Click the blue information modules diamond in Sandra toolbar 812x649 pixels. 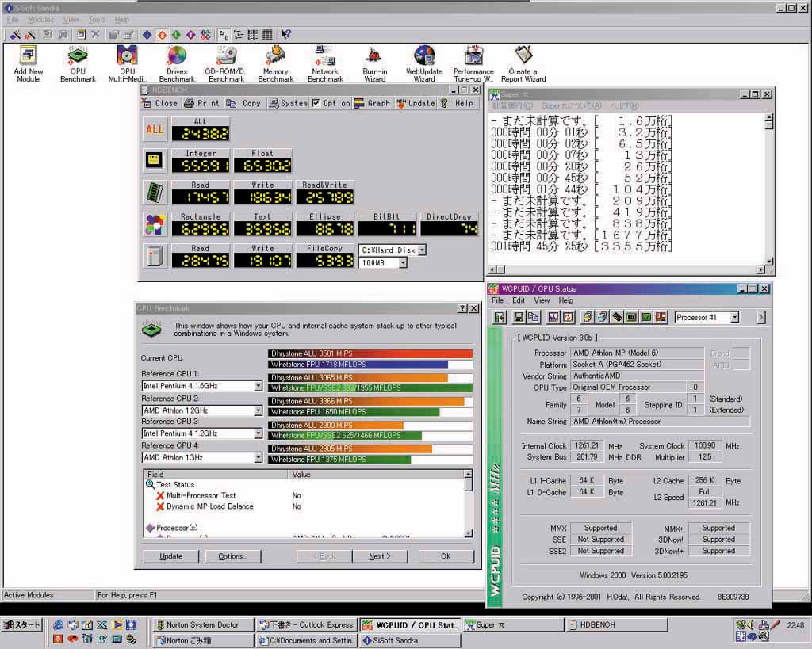[147, 35]
